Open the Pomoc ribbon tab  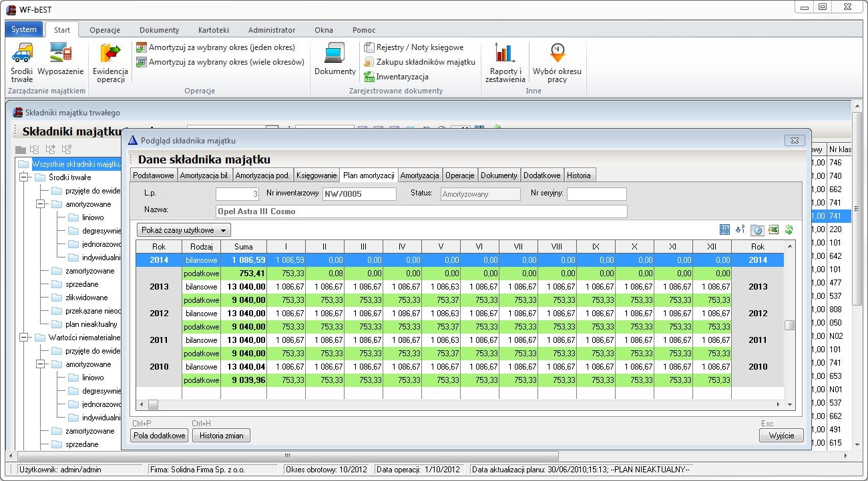[x=364, y=30]
